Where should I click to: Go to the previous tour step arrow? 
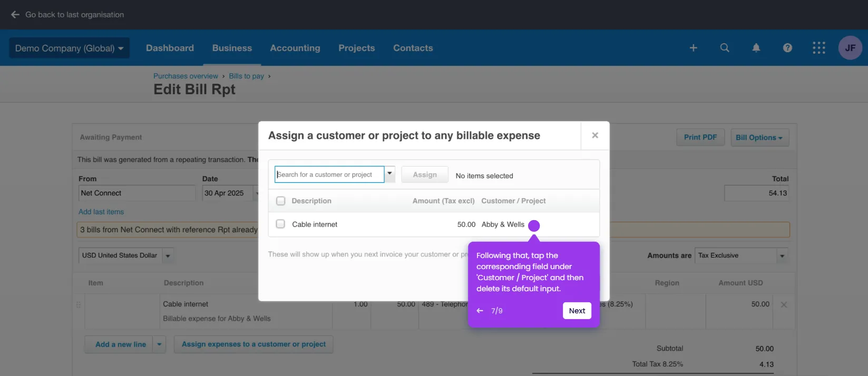480,311
